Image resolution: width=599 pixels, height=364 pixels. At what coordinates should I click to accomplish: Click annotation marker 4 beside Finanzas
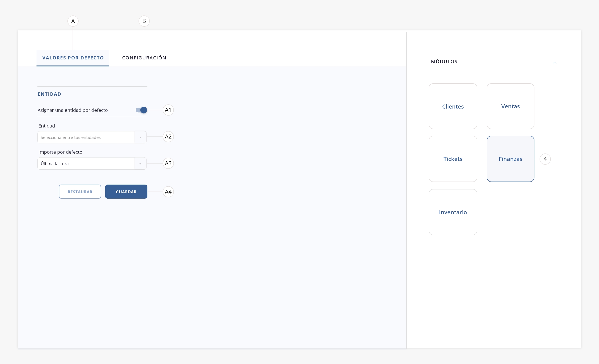[545, 159]
